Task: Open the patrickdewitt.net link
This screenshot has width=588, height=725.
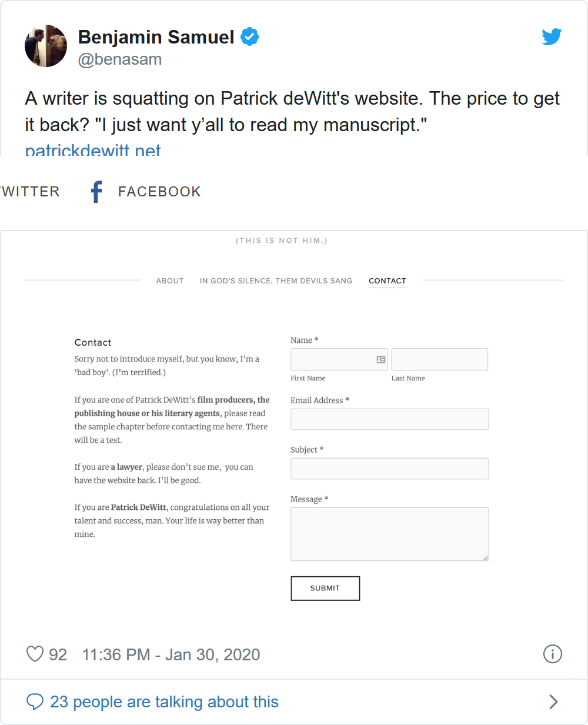Action: (93, 151)
